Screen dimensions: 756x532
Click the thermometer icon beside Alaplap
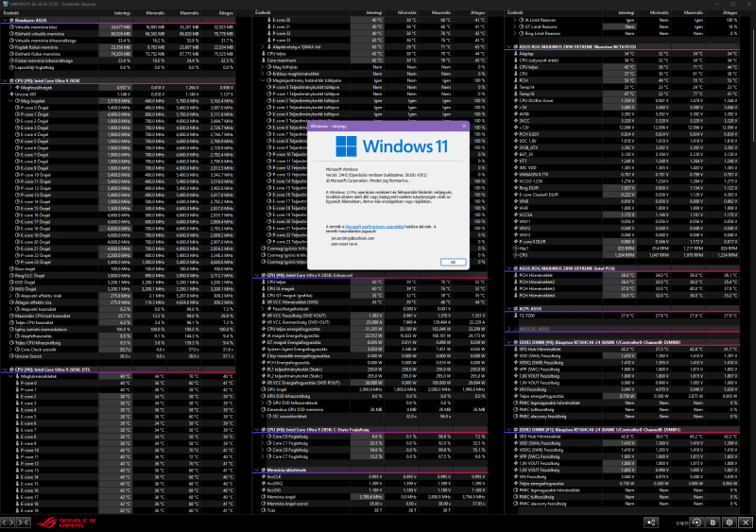[515, 54]
